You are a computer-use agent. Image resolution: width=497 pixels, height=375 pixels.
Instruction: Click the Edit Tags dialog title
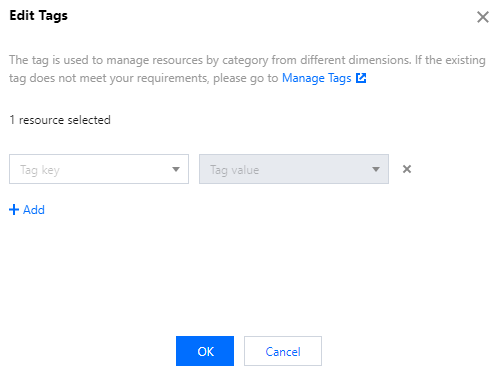coord(38,16)
